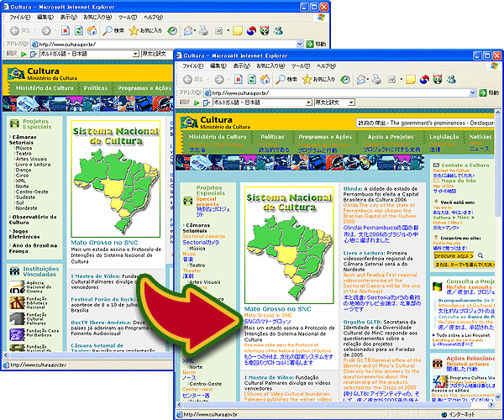This screenshot has width=504, height=420.
Task: Click 'Políticas' tab in back window page
Action: (96, 88)
